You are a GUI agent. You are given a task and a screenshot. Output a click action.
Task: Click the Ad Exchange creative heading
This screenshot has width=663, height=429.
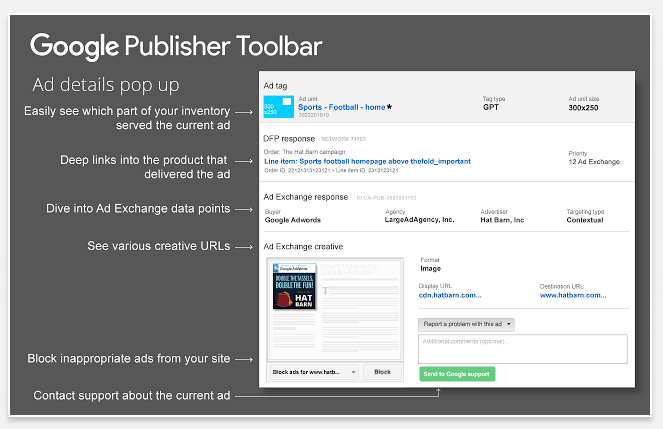(x=303, y=246)
